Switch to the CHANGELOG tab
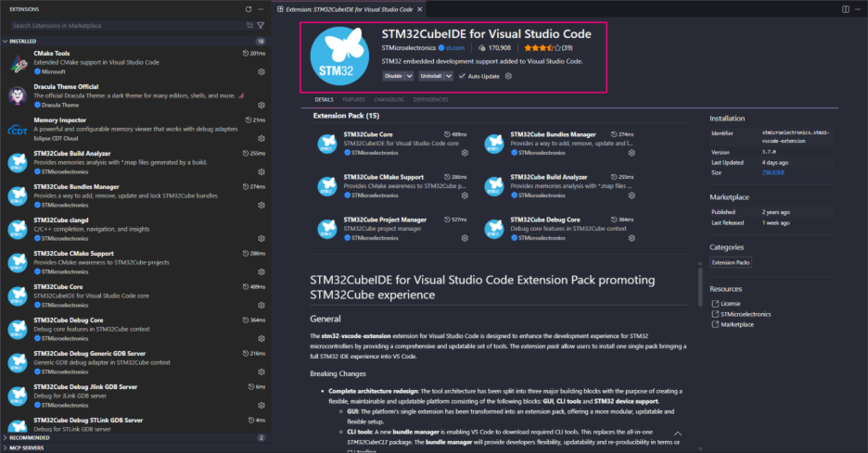This screenshot has width=868, height=453. coord(389,99)
